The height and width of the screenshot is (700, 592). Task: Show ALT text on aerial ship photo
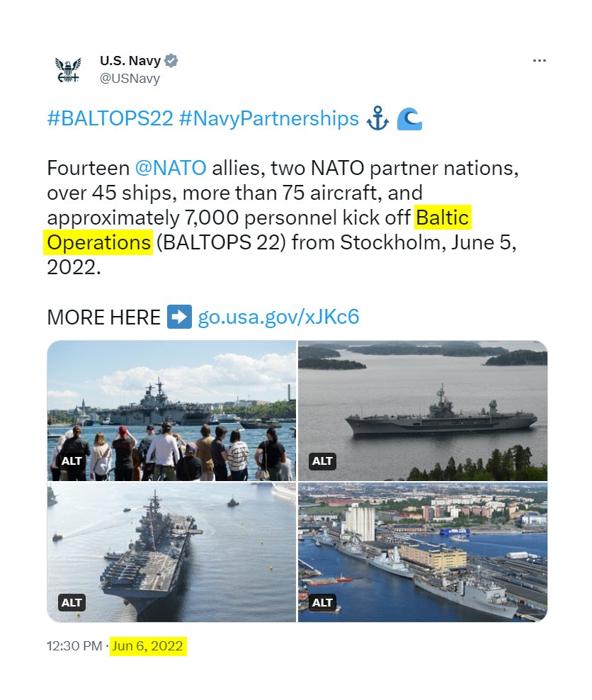pyautogui.click(x=72, y=603)
